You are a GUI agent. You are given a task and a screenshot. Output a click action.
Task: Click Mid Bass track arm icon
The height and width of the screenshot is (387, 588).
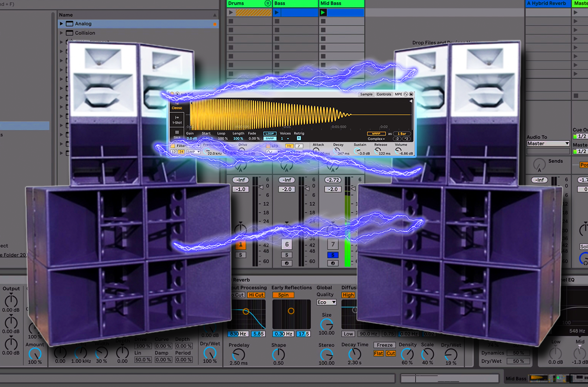333,263
